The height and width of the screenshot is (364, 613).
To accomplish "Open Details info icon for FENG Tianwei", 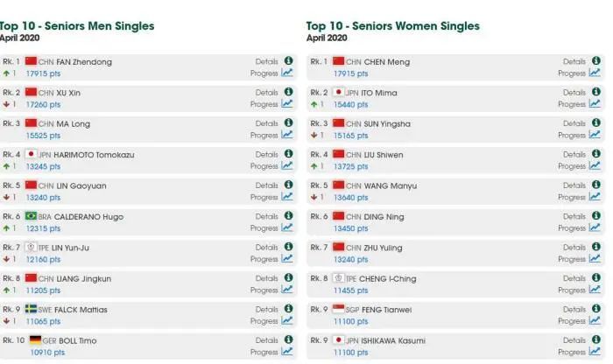I will [x=595, y=309].
